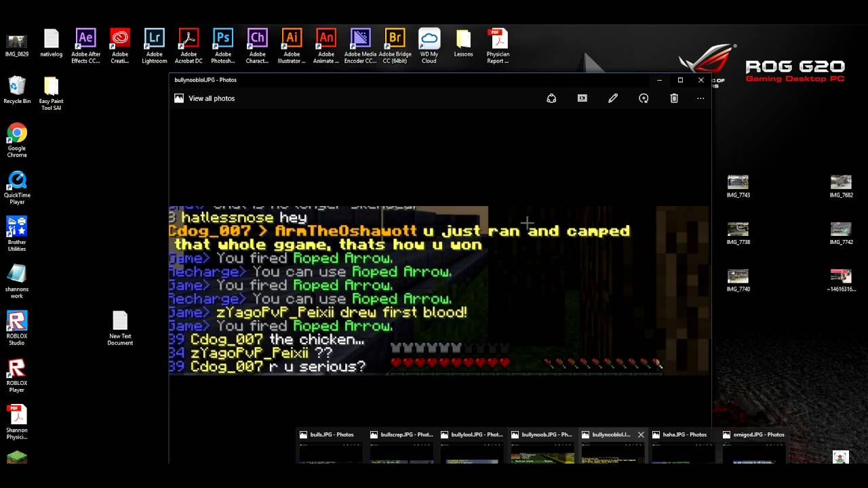Select the Lessons folder on desktop

(x=464, y=43)
